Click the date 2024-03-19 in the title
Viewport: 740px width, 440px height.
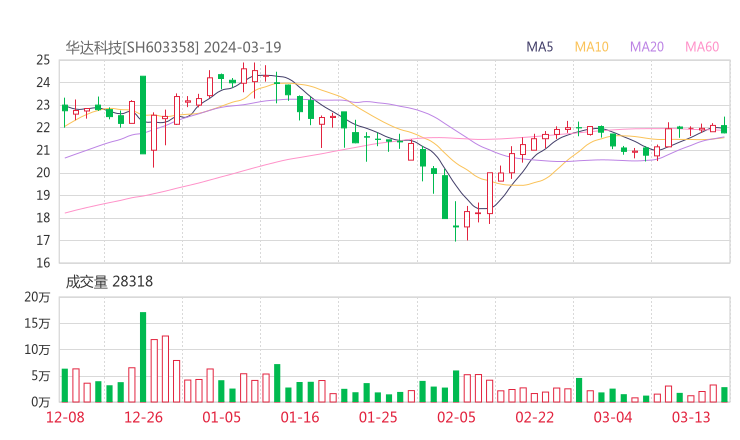click(243, 47)
